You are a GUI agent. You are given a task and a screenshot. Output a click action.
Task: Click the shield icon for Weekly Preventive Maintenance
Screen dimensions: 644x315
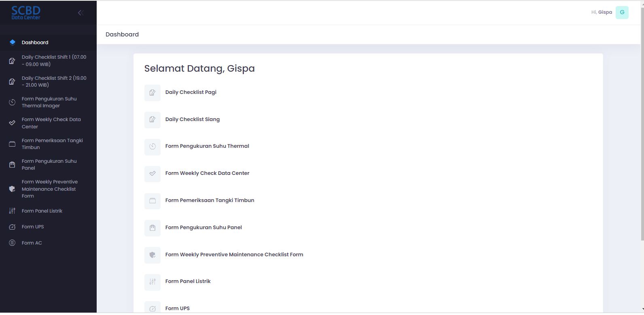point(153,255)
